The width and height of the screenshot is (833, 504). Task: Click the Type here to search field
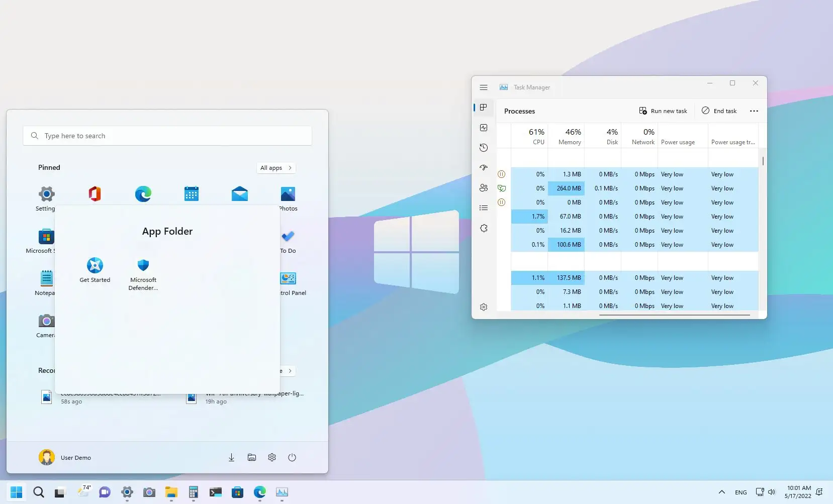[x=167, y=135]
